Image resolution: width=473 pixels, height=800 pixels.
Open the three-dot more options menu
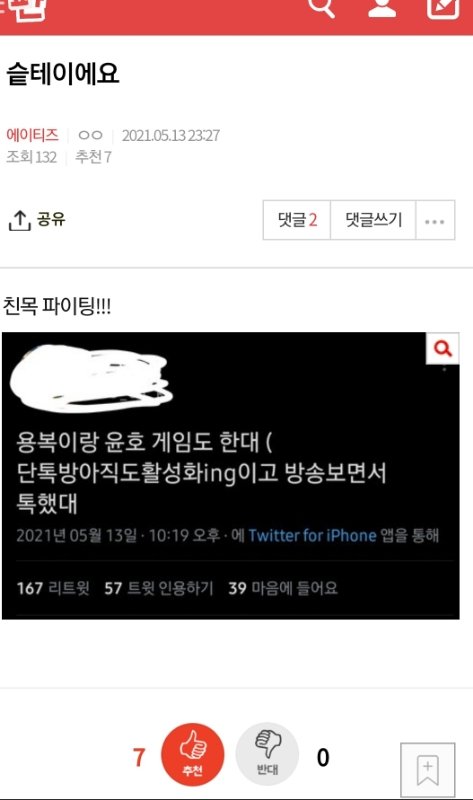pos(435,220)
